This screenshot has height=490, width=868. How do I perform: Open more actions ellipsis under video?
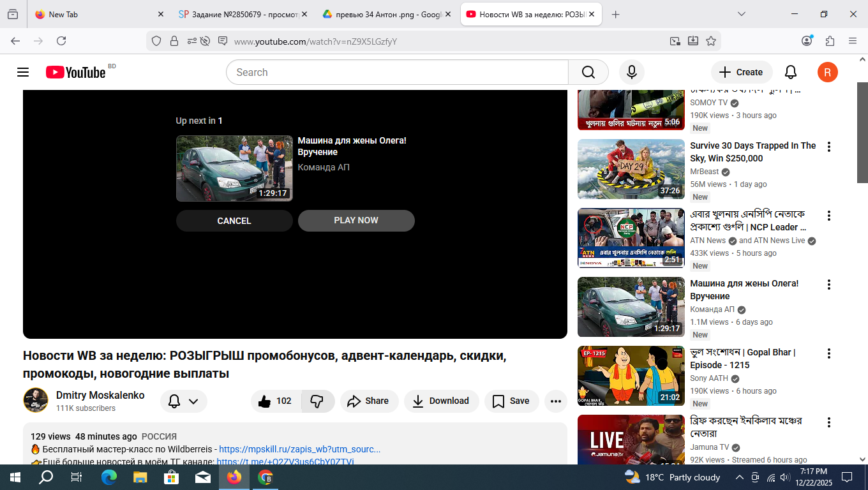(556, 401)
